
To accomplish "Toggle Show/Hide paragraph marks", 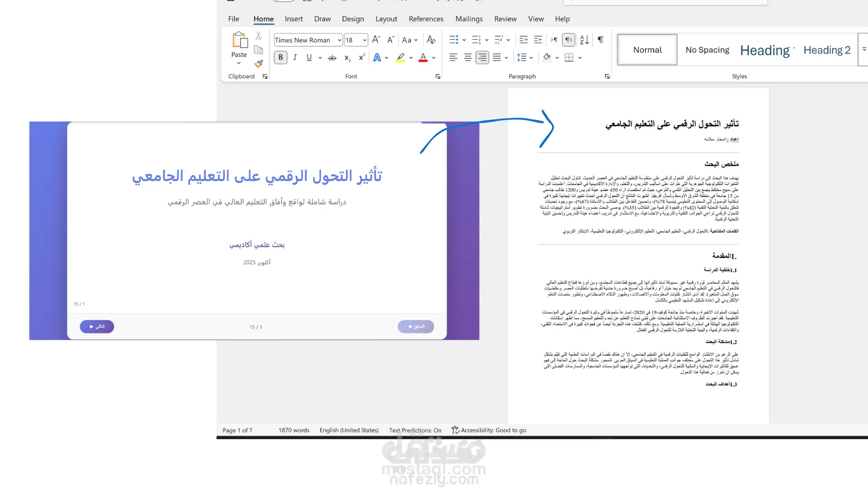I will (600, 40).
